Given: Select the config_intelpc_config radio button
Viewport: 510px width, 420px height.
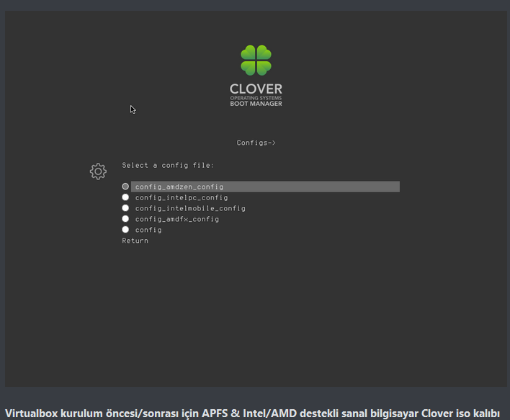Looking at the screenshot, I should pos(125,197).
